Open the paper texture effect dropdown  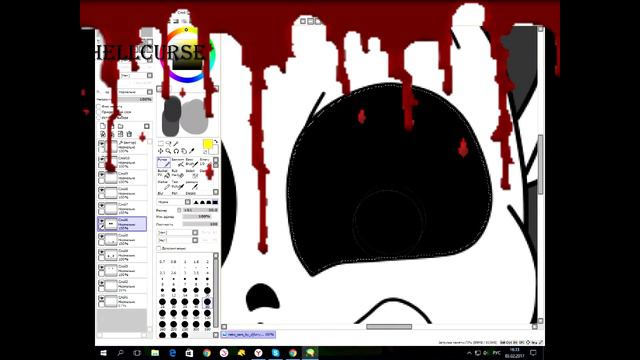click(x=135, y=76)
